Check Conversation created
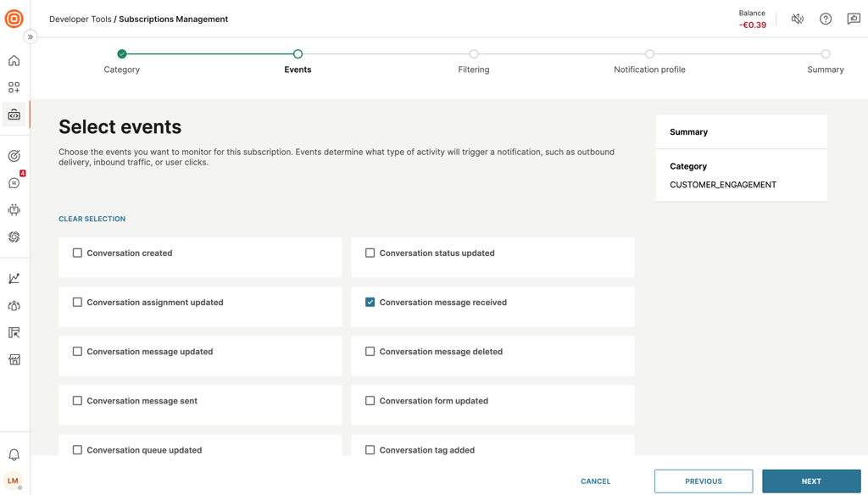 click(x=77, y=253)
